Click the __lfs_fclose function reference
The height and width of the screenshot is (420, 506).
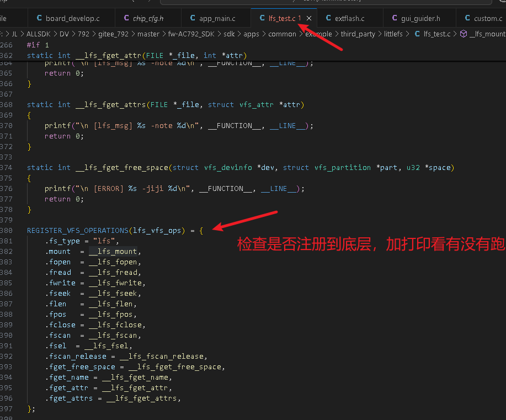[x=115, y=325]
